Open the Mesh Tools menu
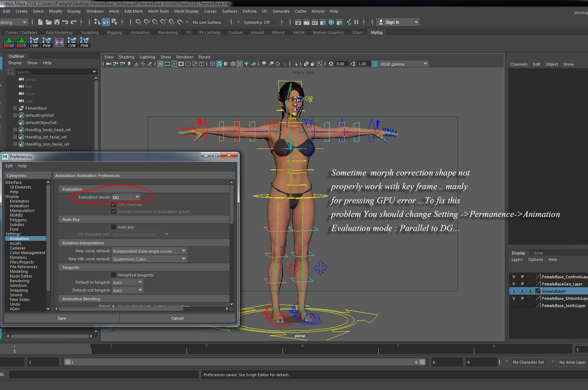This screenshot has width=588, height=390. (x=158, y=11)
